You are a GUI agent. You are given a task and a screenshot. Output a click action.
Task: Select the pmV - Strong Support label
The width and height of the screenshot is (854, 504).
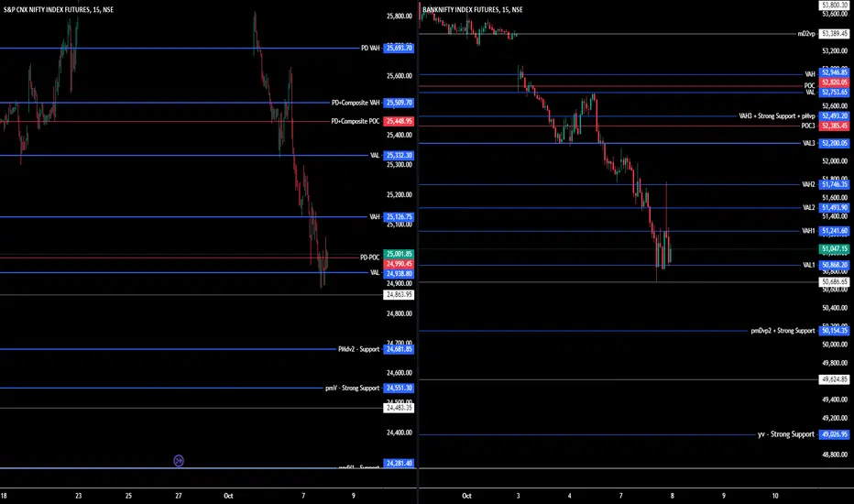pos(353,388)
